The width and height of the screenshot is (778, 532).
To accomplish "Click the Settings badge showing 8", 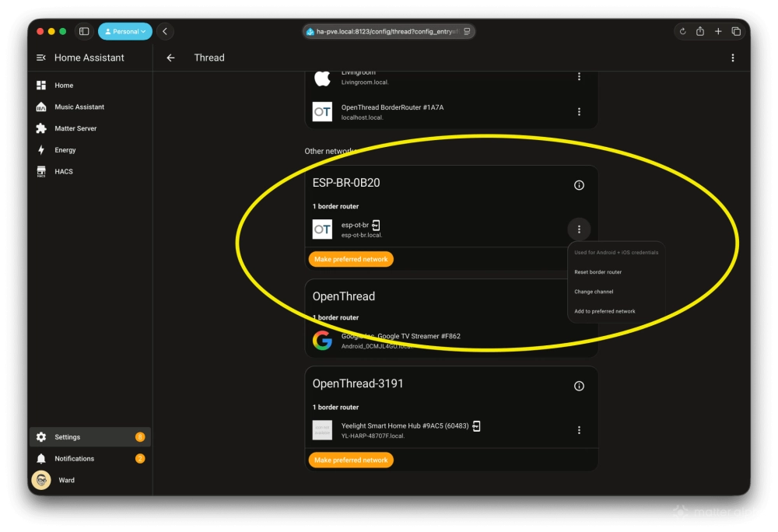I will pyautogui.click(x=140, y=437).
